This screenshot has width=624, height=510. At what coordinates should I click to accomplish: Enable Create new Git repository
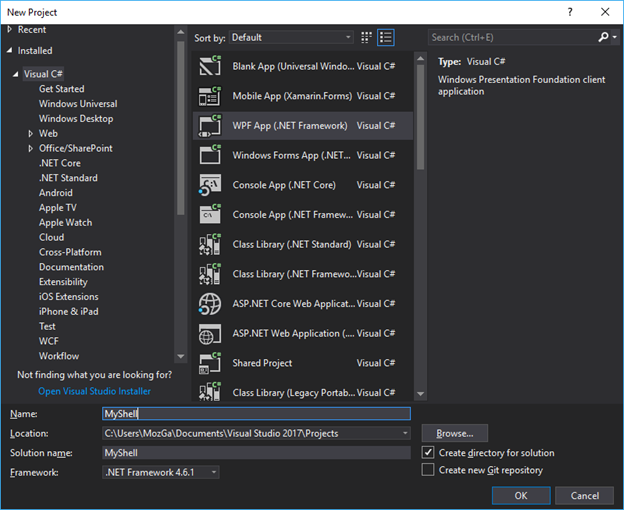coord(428,470)
